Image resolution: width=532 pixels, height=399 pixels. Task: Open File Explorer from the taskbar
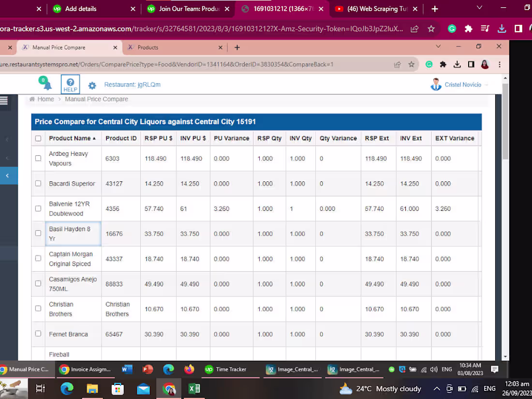click(92, 388)
